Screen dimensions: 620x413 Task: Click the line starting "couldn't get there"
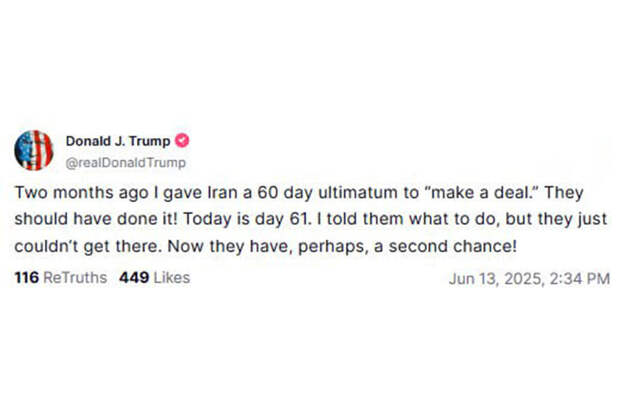click(266, 246)
